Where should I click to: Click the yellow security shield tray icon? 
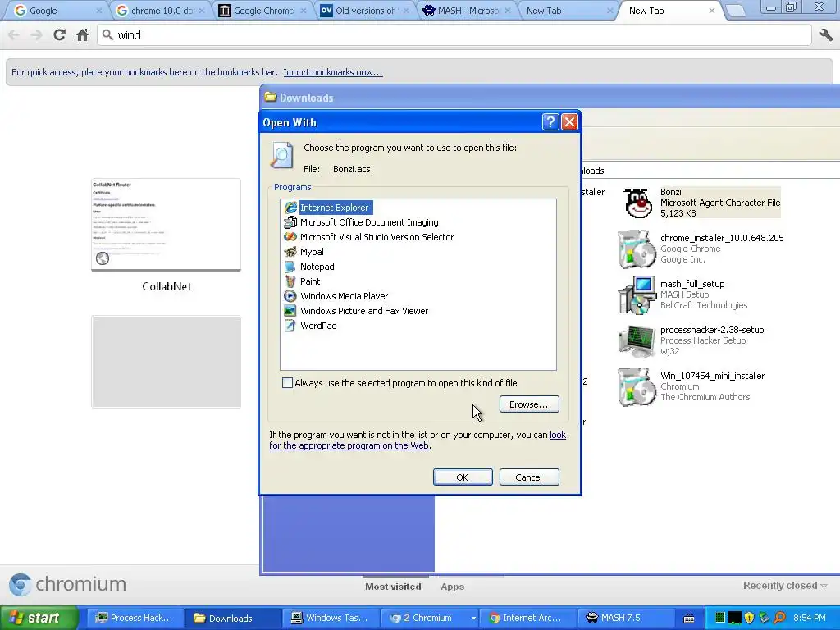pos(750,618)
